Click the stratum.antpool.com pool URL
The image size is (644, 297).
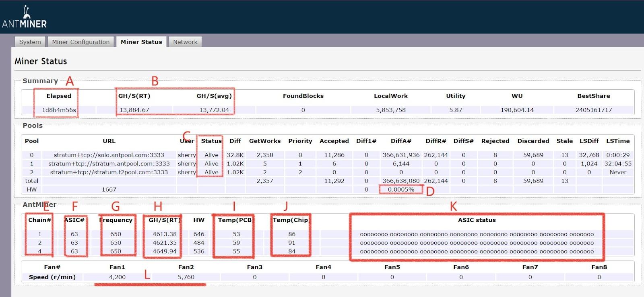click(x=109, y=164)
